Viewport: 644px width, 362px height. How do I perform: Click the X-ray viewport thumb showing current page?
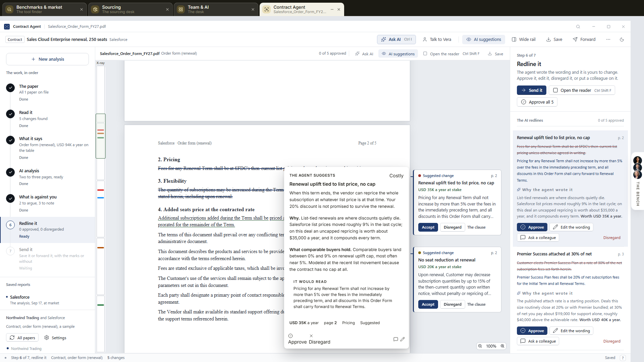pos(101,136)
